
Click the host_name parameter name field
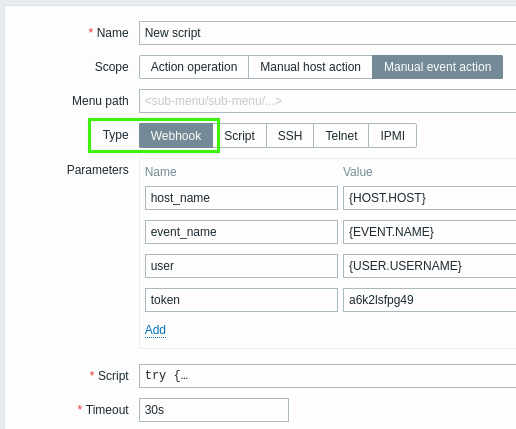(241, 198)
